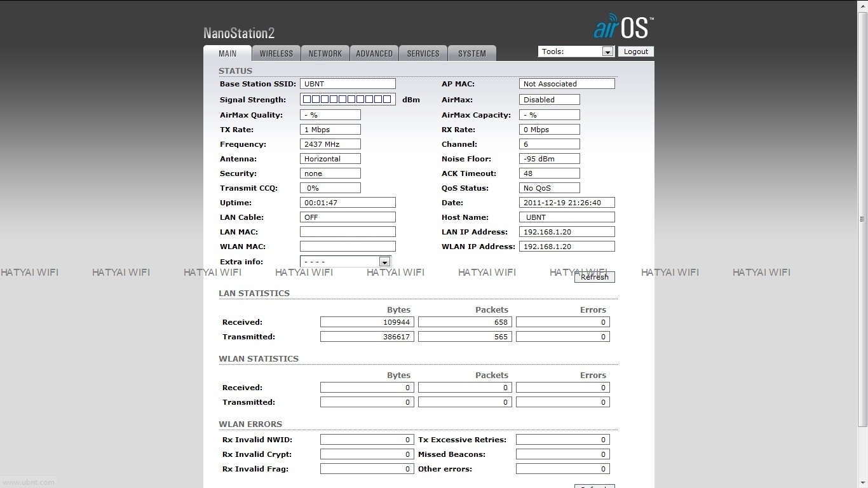This screenshot has width=868, height=488.
Task: Switch to the WIRELESS tab
Action: 276,53
